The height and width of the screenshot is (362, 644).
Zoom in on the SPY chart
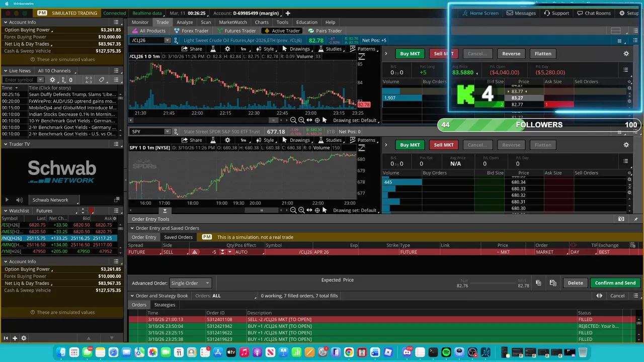pos(301,210)
